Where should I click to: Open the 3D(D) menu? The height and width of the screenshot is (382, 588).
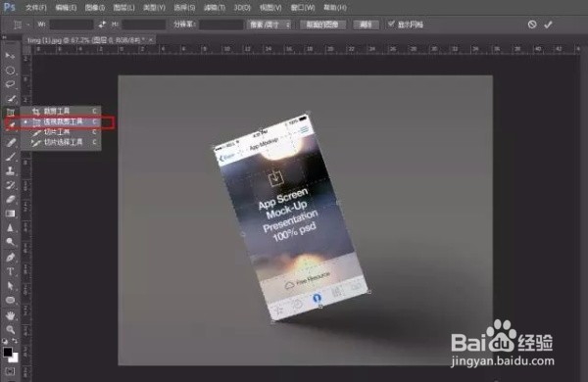pos(242,8)
